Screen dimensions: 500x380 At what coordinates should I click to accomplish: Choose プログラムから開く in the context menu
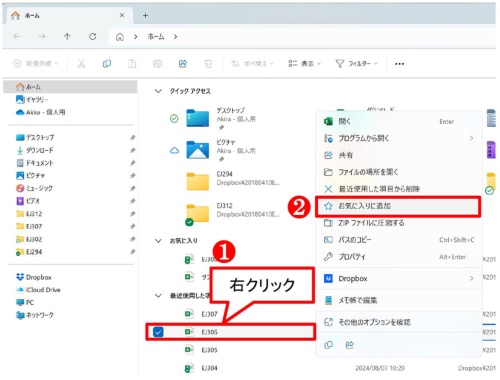pyautogui.click(x=399, y=138)
